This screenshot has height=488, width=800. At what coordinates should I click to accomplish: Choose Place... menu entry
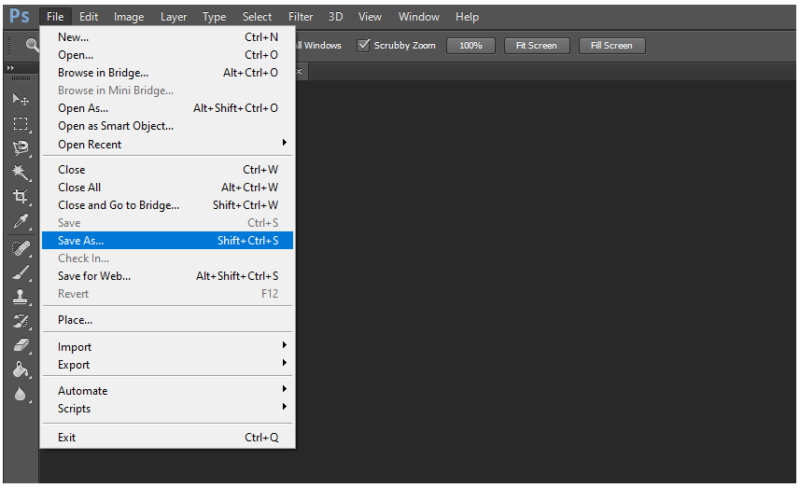pos(167,320)
